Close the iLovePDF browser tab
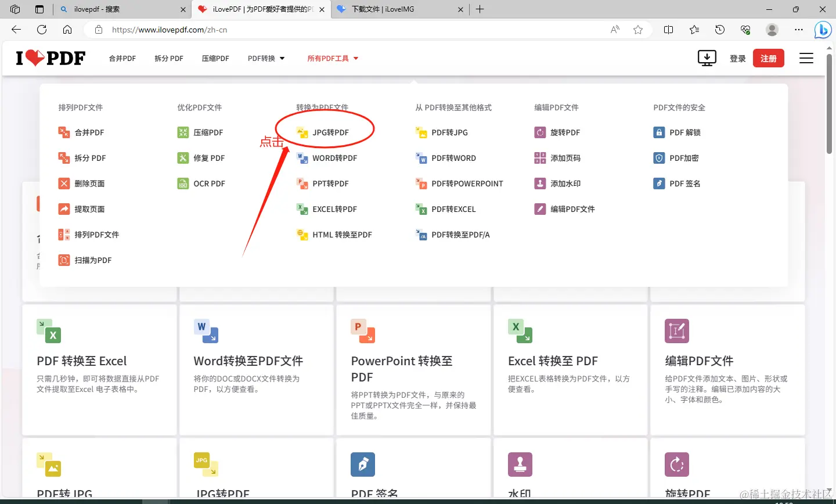The width and height of the screenshot is (836, 504). pos(322,9)
